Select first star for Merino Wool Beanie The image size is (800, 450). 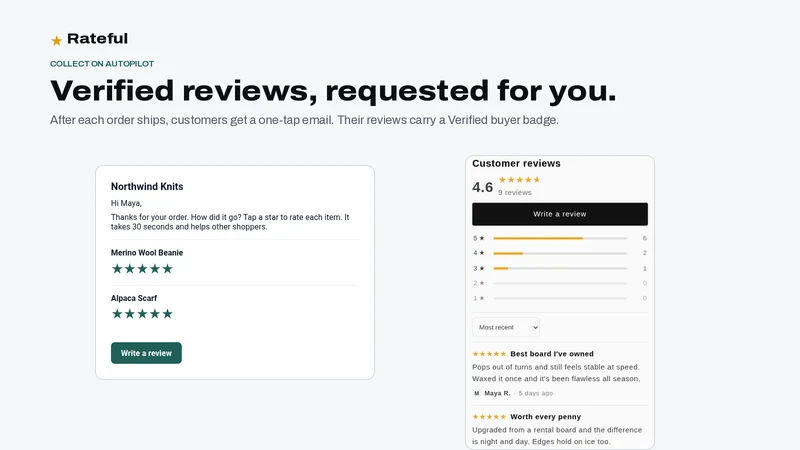117,269
